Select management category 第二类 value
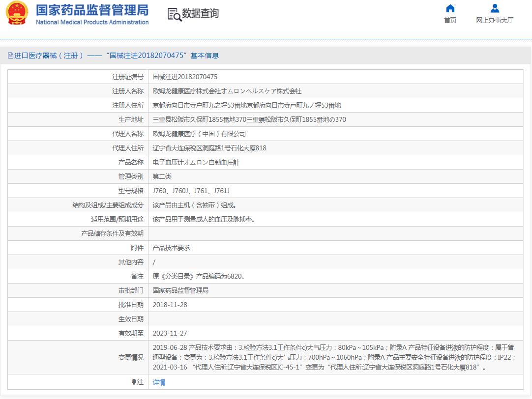Image resolution: width=532 pixels, height=399 pixels. [162, 176]
